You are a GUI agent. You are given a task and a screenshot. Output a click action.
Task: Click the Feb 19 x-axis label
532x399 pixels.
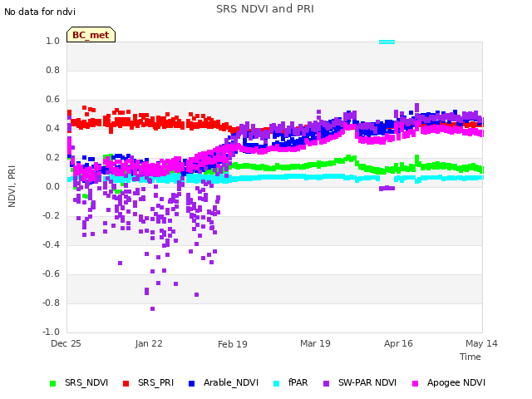click(x=233, y=344)
